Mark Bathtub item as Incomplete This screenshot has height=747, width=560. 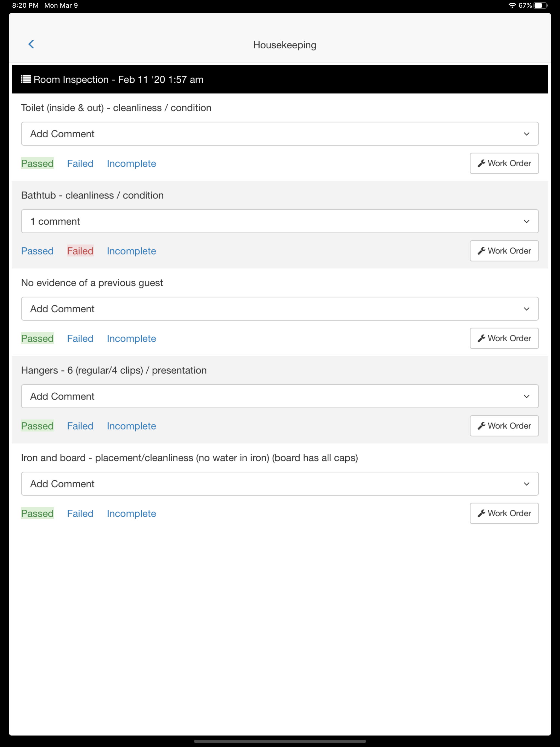pos(132,251)
